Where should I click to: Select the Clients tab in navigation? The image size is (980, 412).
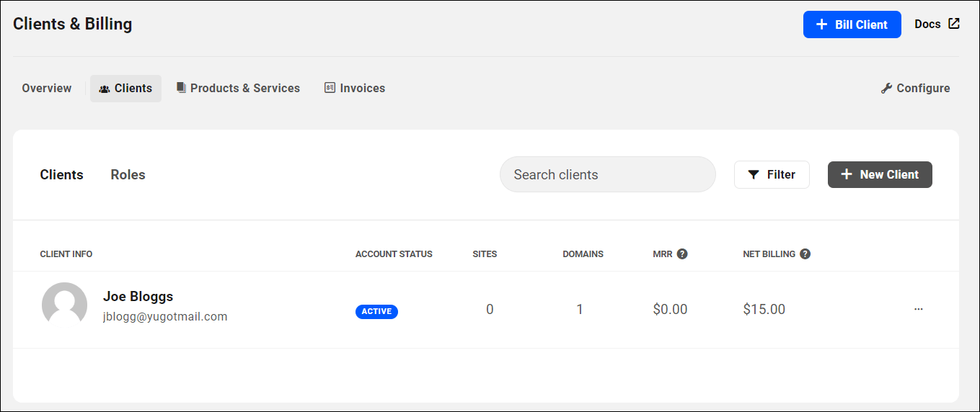[x=125, y=88]
